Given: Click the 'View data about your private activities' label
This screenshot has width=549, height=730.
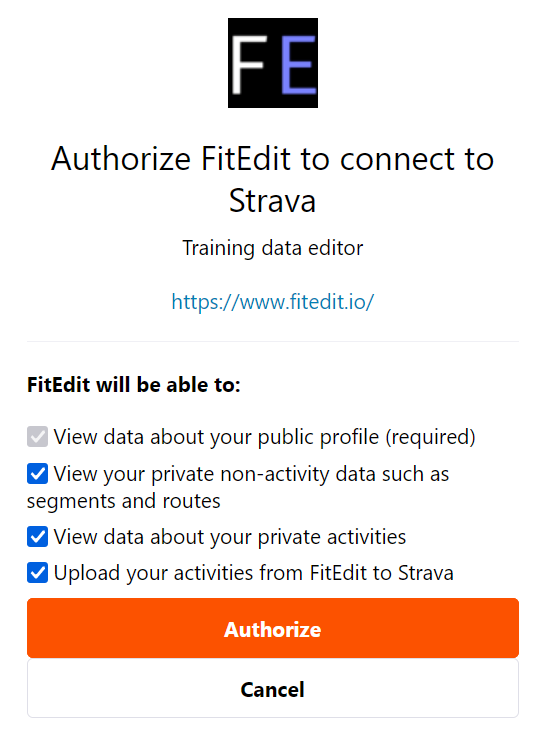Looking at the screenshot, I should click(x=230, y=537).
